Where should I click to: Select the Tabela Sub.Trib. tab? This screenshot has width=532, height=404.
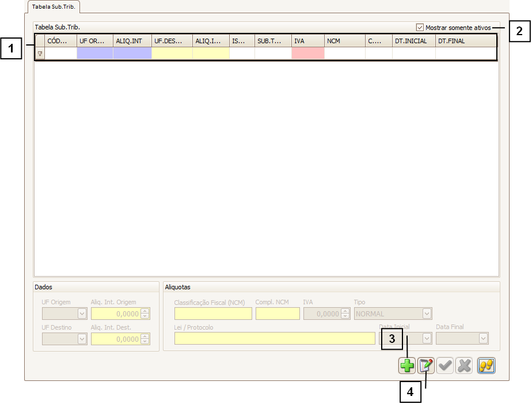pyautogui.click(x=54, y=7)
